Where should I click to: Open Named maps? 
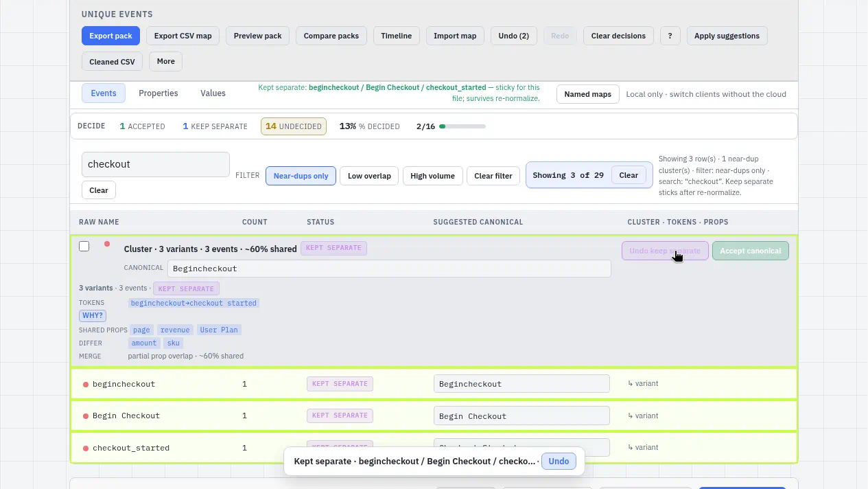point(588,94)
